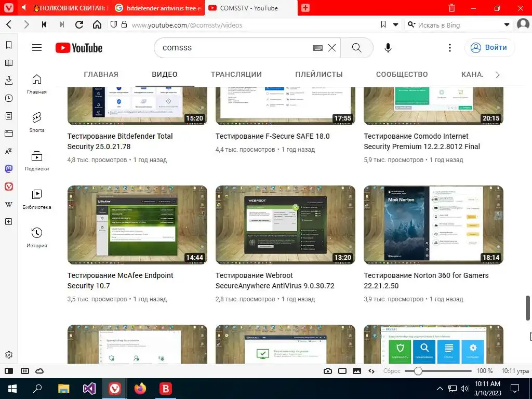Switch to the ГЛАВНАЯ channel tab
The height and width of the screenshot is (399, 532).
101,74
